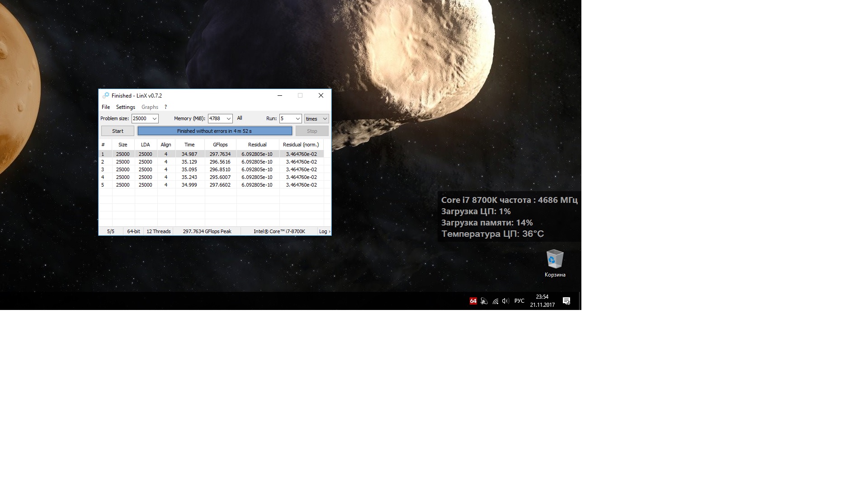Open the File menu
Image resolution: width=868 pixels, height=488 pixels.
tap(106, 107)
